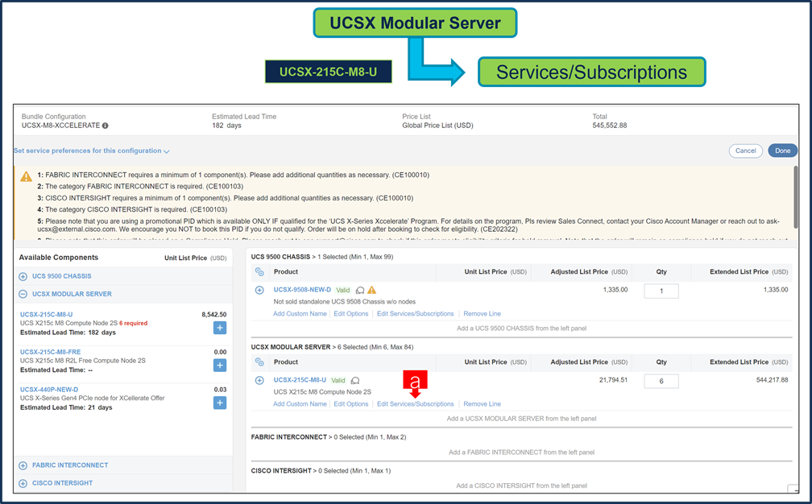
Task: Click the CISCO INTERSIGHT section heading in right panel
Action: [281, 471]
